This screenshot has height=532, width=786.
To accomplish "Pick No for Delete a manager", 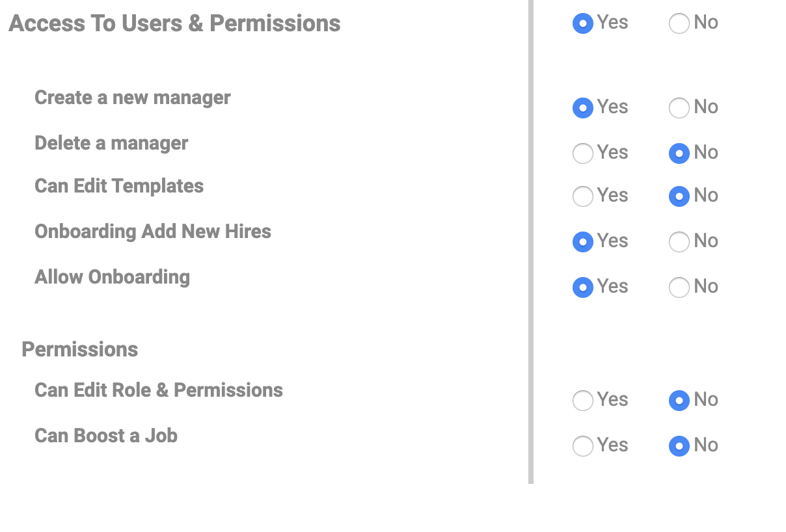I will click(x=679, y=153).
